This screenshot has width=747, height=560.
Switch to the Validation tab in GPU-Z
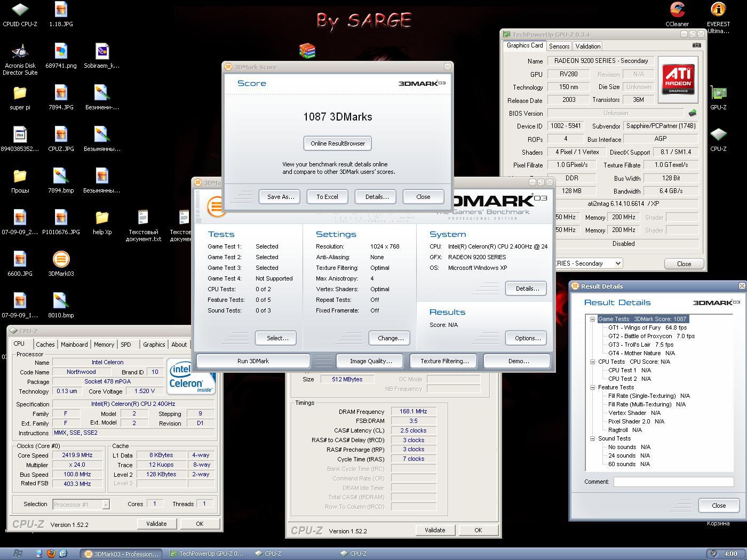pyautogui.click(x=588, y=46)
